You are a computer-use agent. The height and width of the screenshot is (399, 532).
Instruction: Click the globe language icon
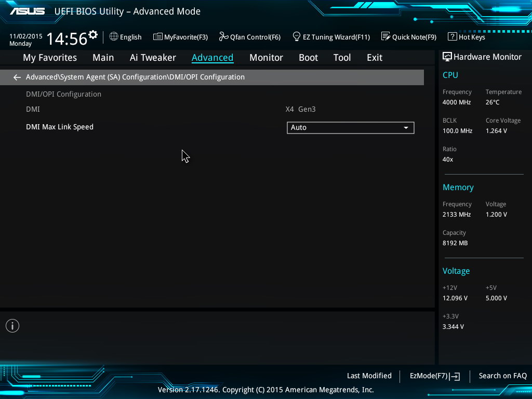click(114, 36)
